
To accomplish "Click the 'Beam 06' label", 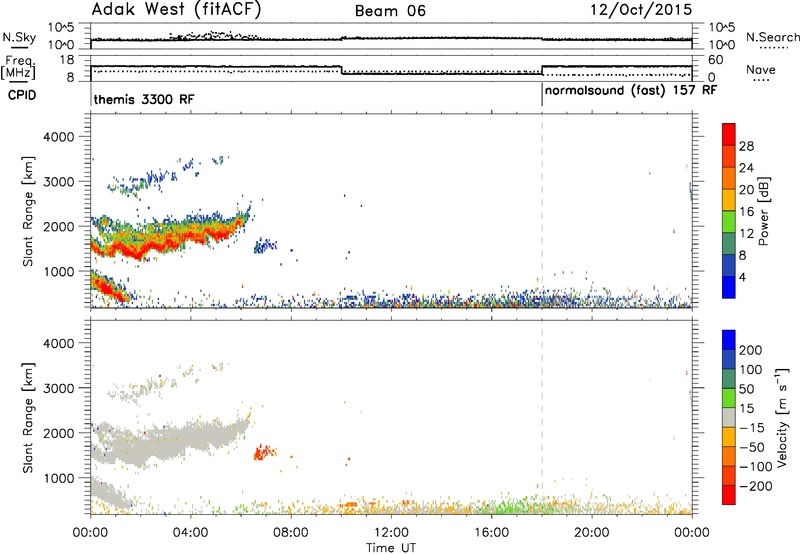I will (x=390, y=11).
